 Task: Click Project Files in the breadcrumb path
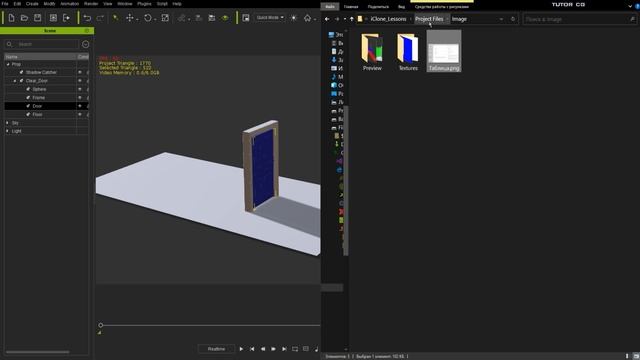[x=429, y=19]
